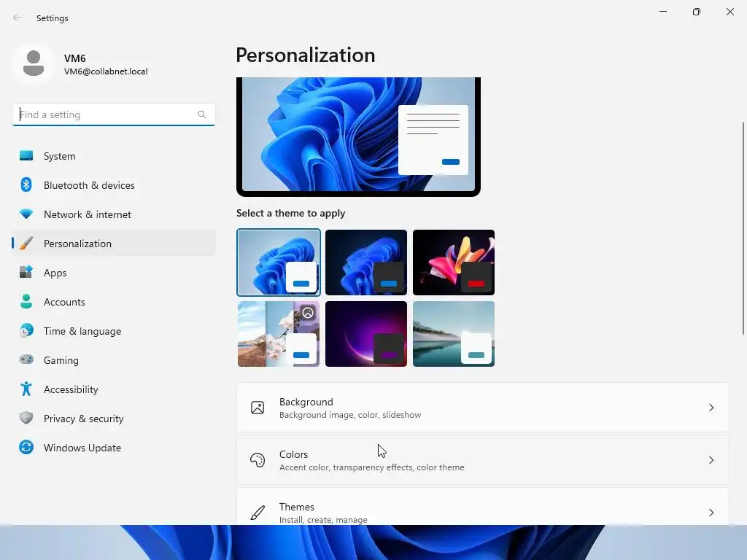The height and width of the screenshot is (560, 747).
Task: Click the System monitor icon in sidebar
Action: (26, 156)
